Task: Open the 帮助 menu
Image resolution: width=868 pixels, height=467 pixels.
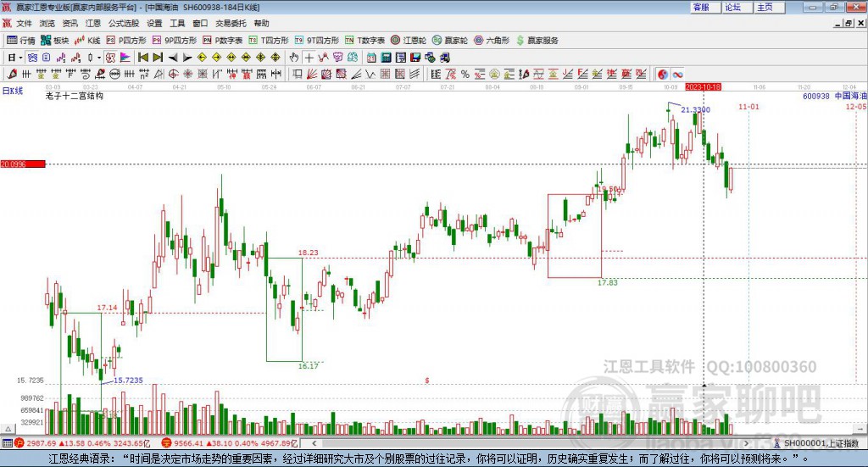Action: [261, 23]
